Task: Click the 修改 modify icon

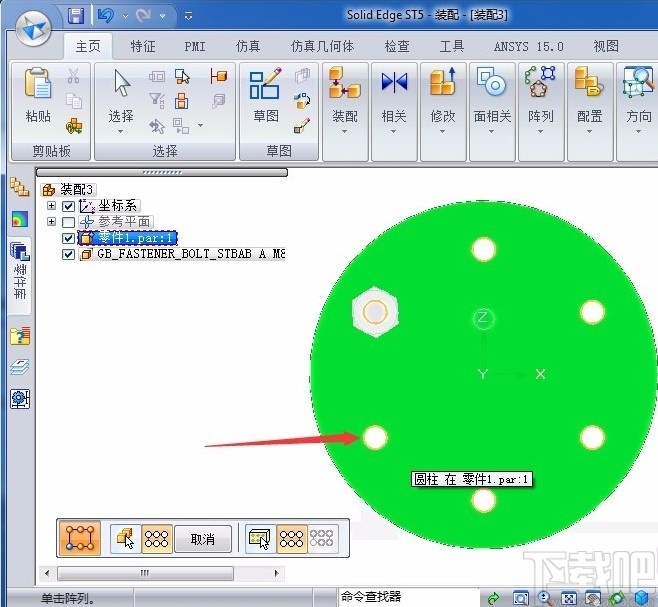Action: pos(443,82)
